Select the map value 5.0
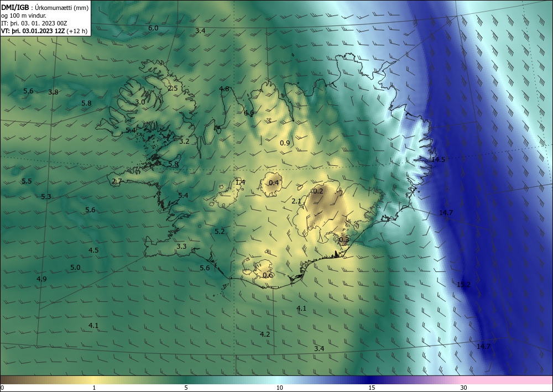The width and height of the screenshot is (553, 392). 75,267
